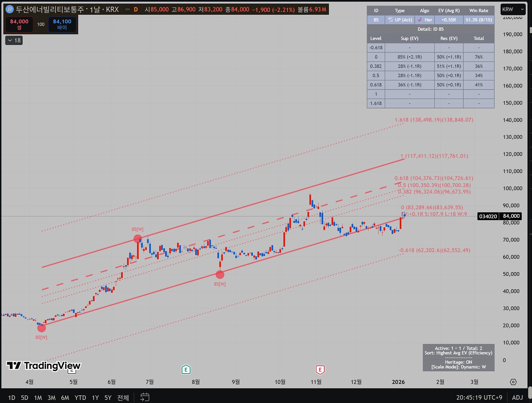Click the TradingView logo
The width and height of the screenshot is (532, 403).
point(44,366)
